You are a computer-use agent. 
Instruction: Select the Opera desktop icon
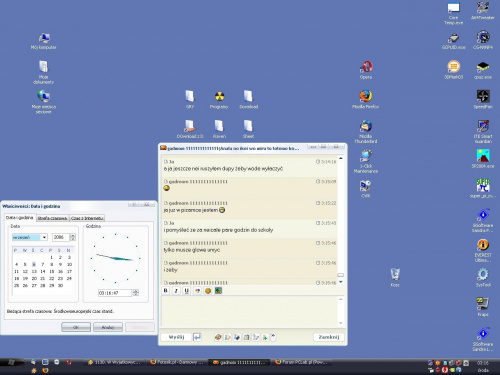coord(366,70)
